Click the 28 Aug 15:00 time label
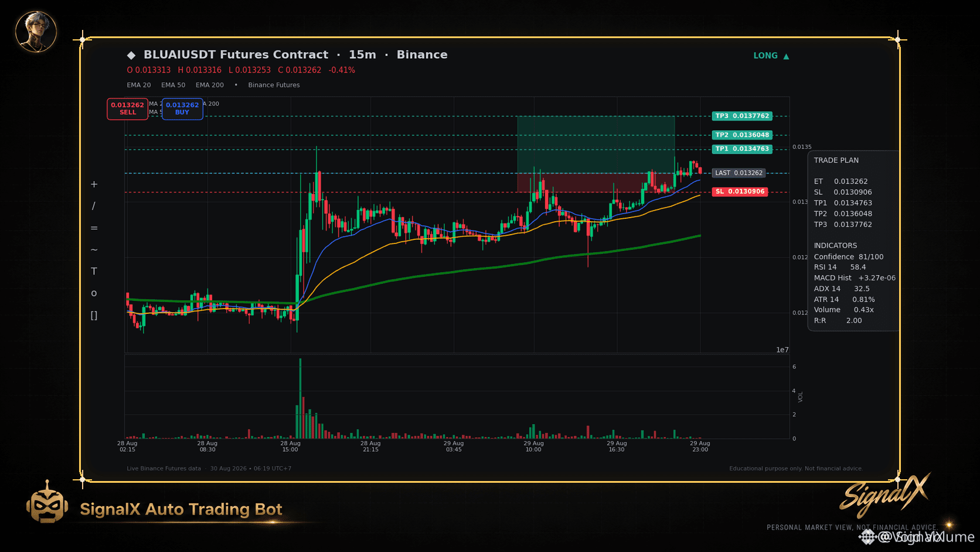 (x=290, y=446)
